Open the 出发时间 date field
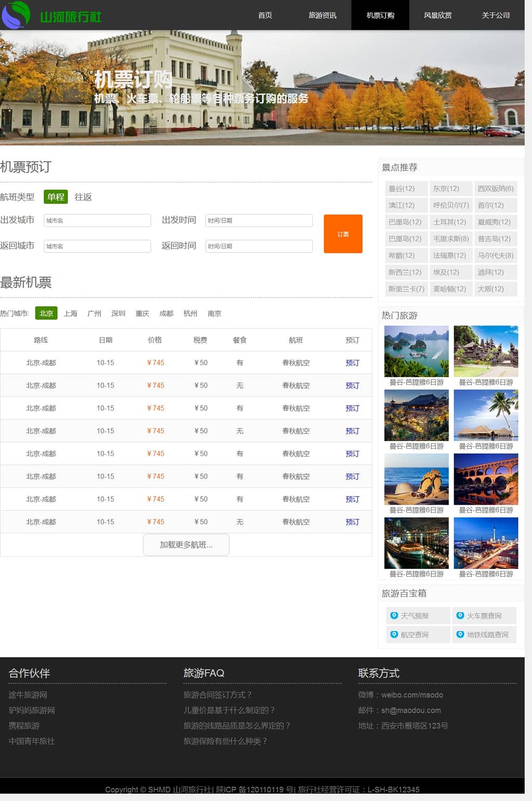This screenshot has height=801, width=532. pos(259,220)
